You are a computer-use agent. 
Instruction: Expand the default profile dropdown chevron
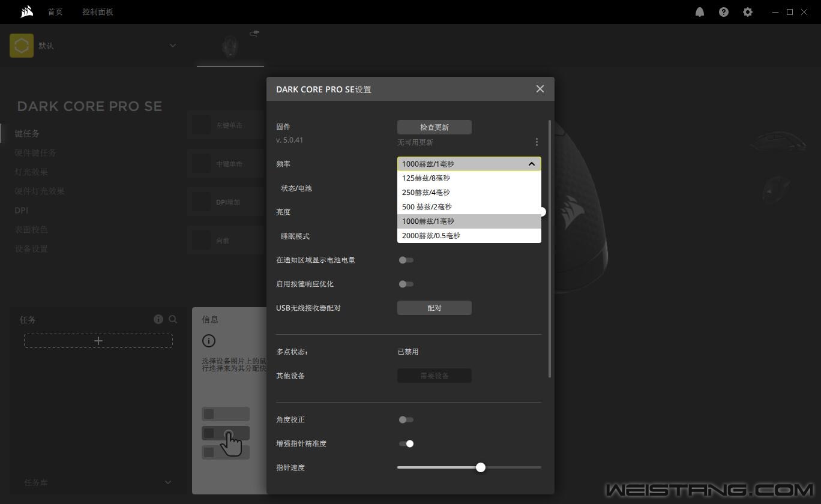(x=173, y=46)
